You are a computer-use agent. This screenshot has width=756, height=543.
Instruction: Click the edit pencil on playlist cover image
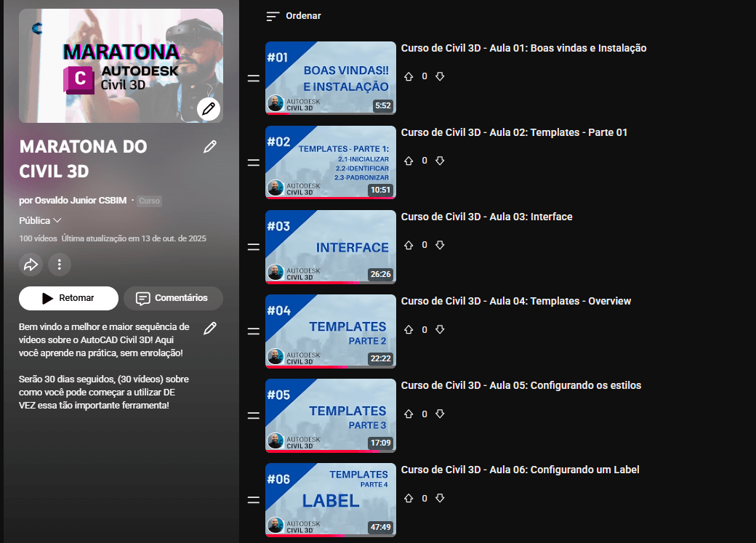pos(209,108)
